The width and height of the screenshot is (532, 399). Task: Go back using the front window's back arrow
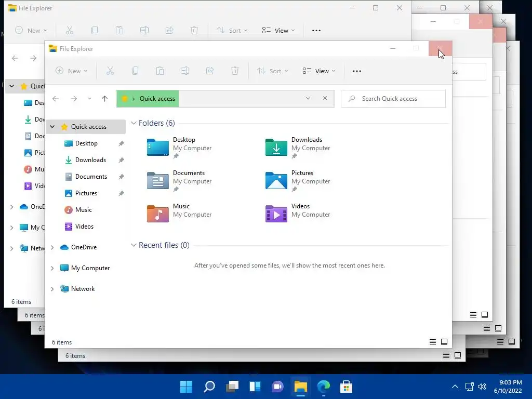(x=56, y=99)
